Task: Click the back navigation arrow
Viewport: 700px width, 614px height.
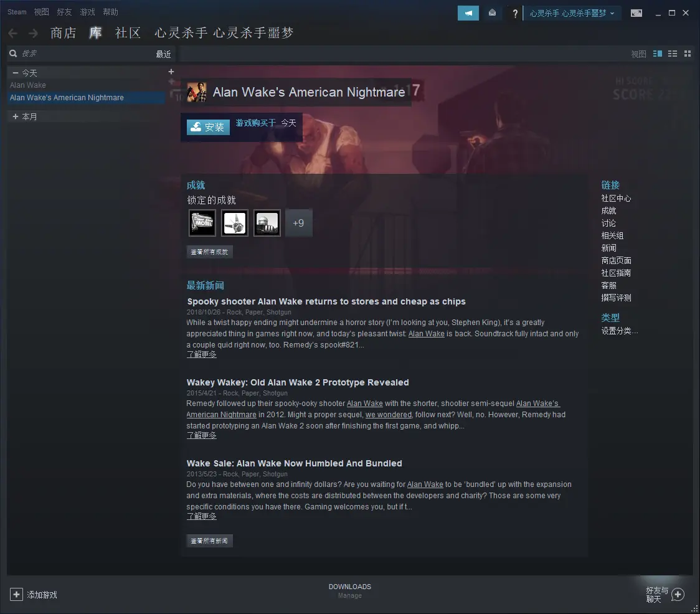Action: click(13, 33)
